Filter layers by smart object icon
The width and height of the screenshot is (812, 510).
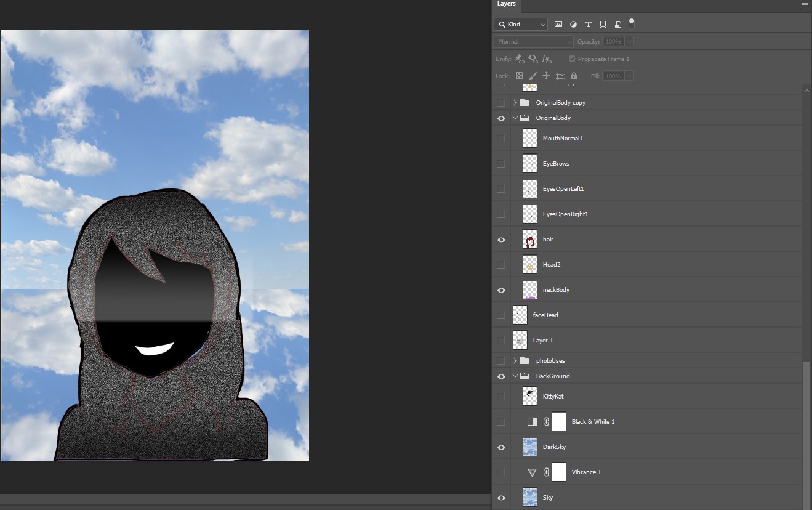[x=617, y=25]
